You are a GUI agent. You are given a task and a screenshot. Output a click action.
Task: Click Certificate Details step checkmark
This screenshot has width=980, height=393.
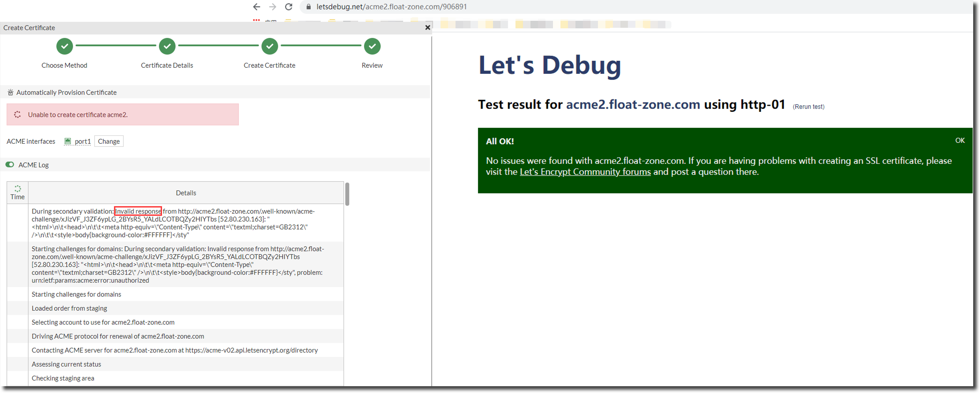[167, 46]
